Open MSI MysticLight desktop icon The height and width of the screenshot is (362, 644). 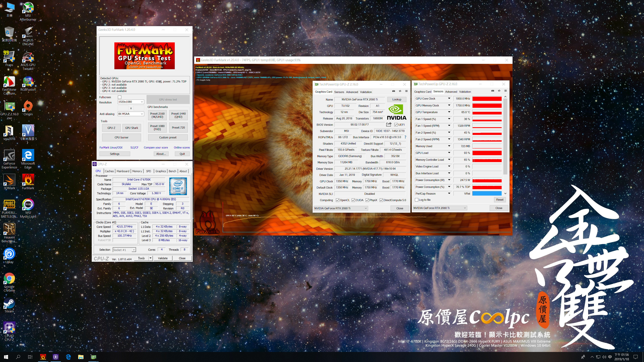tap(28, 209)
